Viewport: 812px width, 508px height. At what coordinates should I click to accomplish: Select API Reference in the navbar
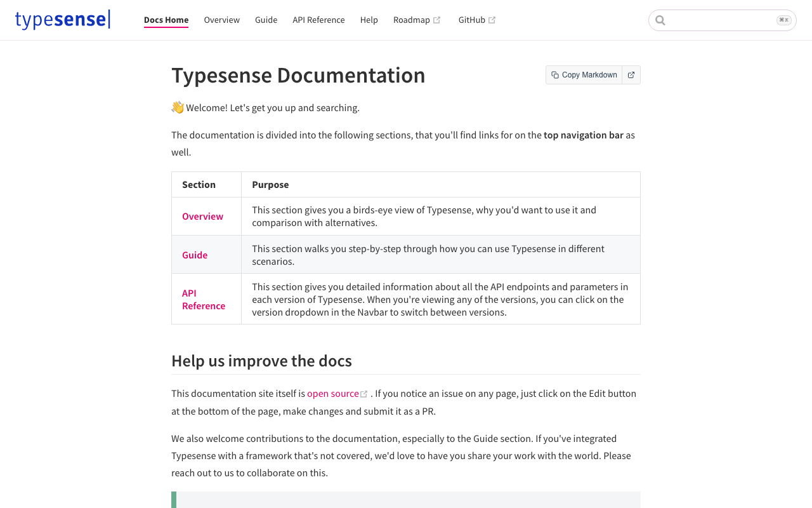point(318,20)
